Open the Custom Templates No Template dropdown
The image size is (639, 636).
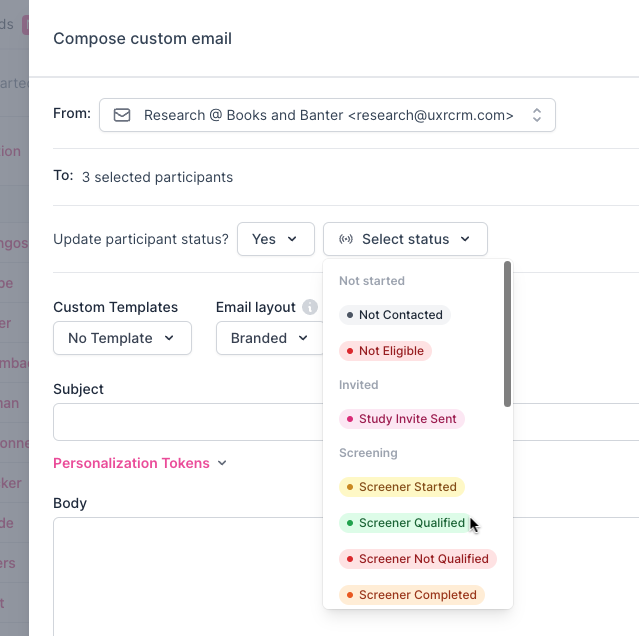point(121,338)
